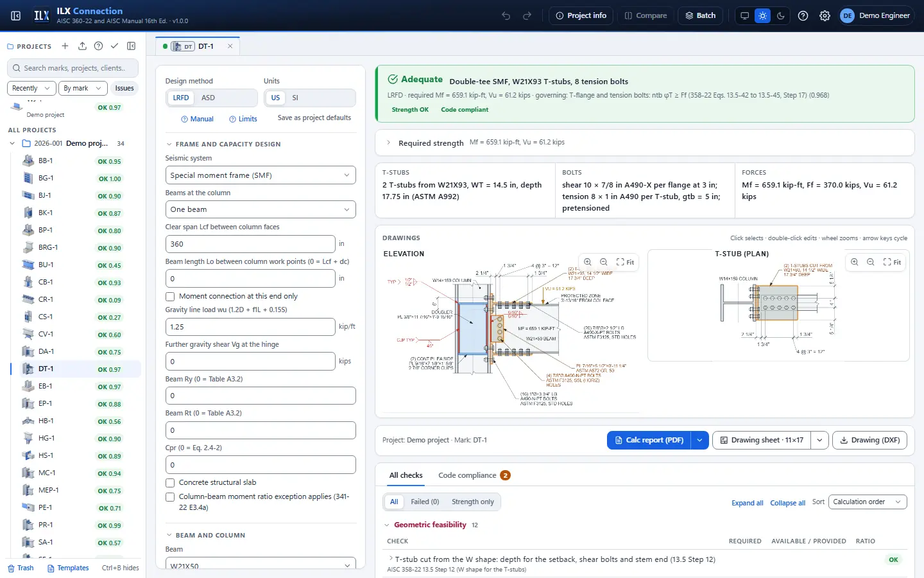Open the Seismic system dropdown
Viewport: 924px width, 578px height.
click(x=261, y=175)
